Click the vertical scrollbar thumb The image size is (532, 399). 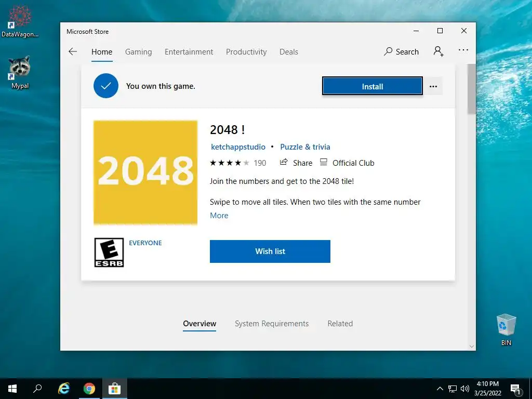(x=471, y=89)
